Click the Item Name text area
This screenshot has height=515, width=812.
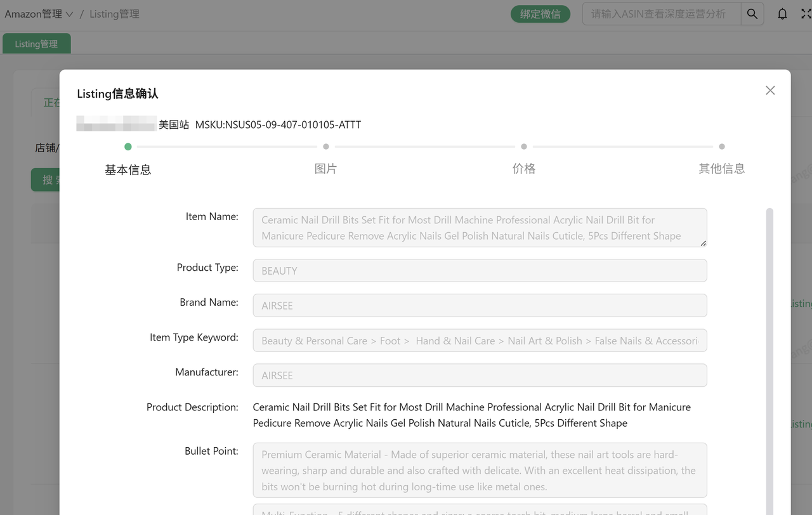479,228
